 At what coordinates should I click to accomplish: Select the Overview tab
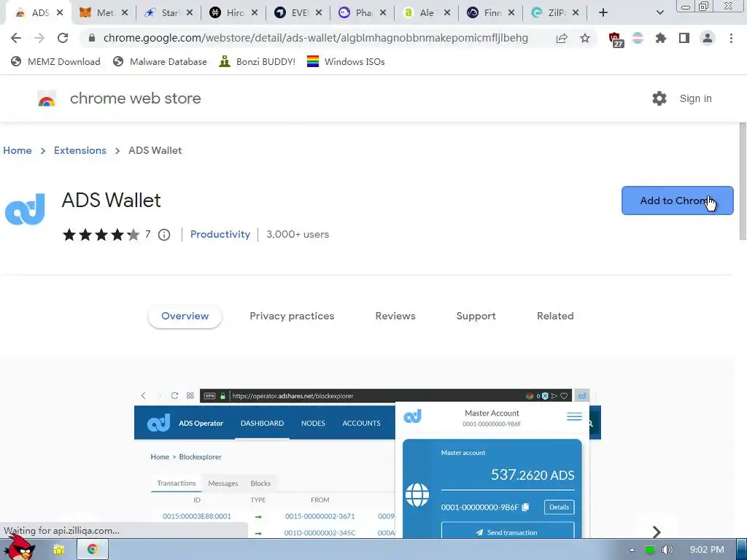click(185, 316)
